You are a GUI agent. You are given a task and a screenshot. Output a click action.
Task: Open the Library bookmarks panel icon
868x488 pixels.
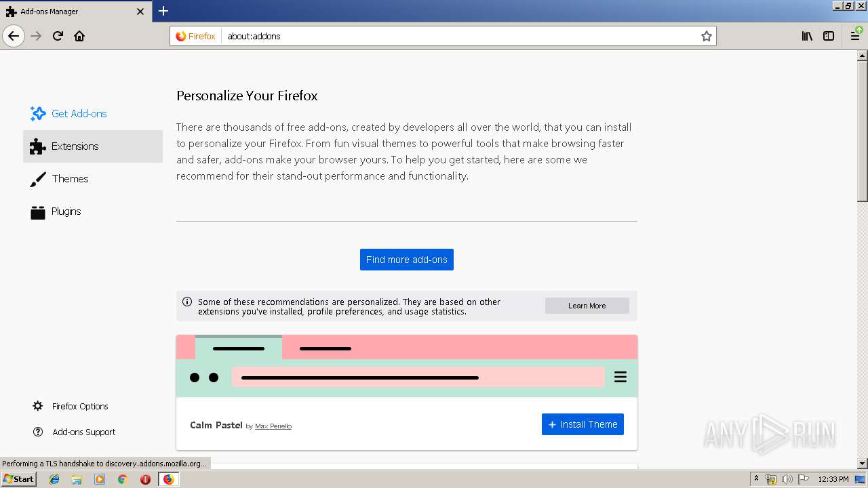(x=807, y=36)
